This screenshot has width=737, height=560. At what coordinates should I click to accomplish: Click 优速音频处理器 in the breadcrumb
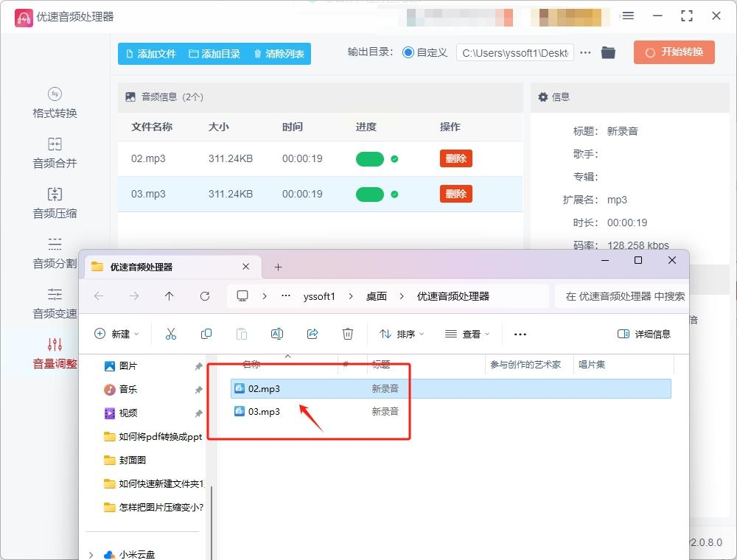coord(453,296)
